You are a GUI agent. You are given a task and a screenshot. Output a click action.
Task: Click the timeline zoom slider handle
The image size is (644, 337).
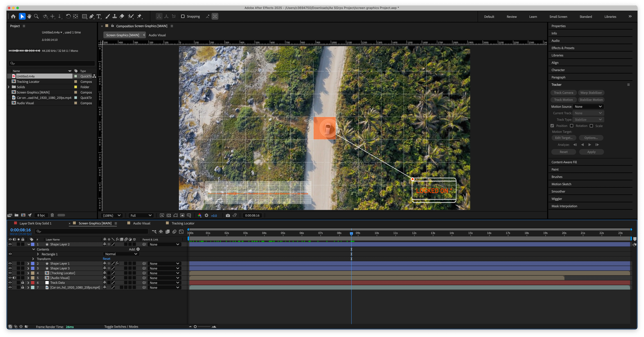pos(195,327)
